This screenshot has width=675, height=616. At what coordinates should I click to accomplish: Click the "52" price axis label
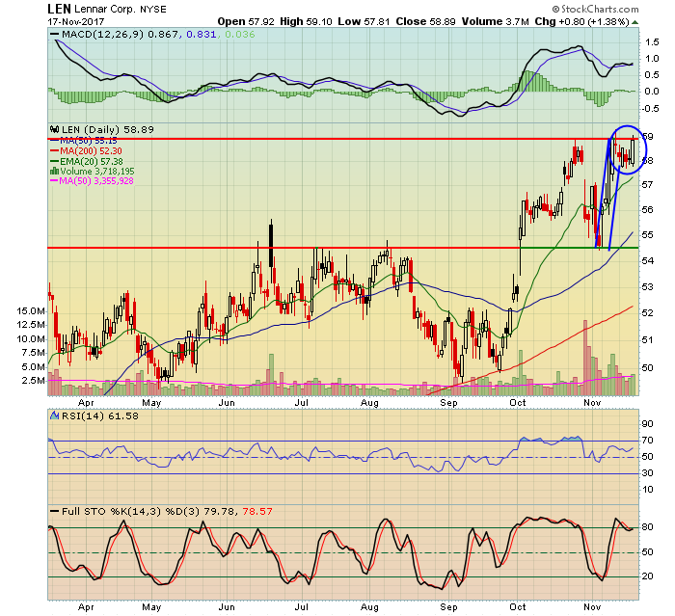(647, 313)
